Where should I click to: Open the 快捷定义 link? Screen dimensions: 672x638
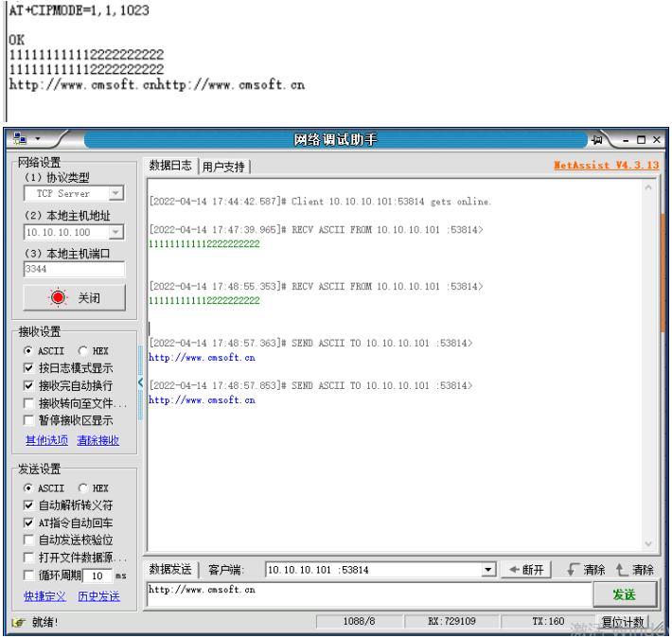(45, 596)
